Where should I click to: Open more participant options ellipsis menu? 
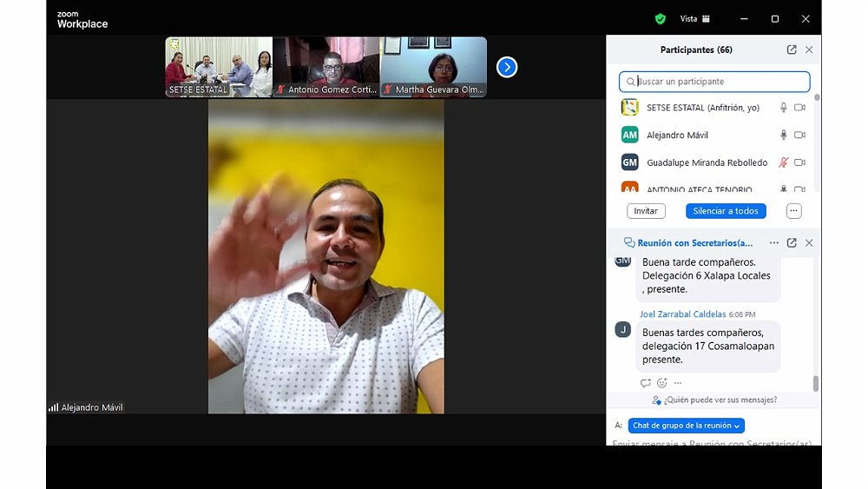tap(793, 211)
